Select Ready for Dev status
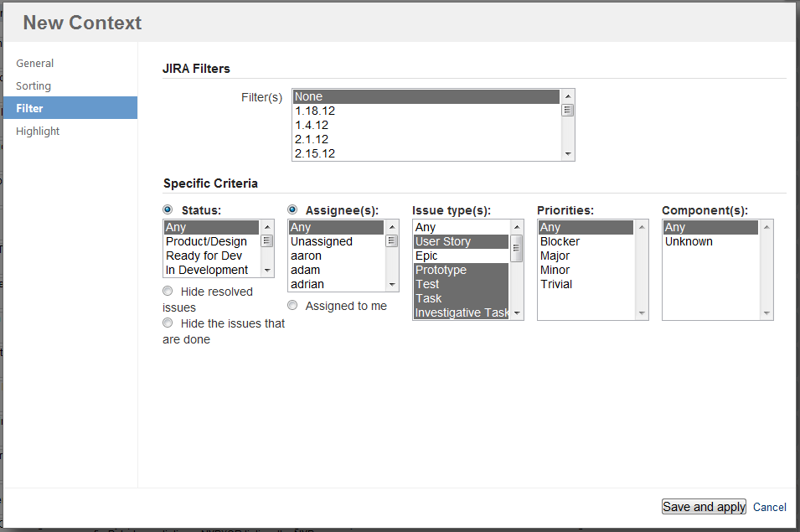 click(211, 256)
